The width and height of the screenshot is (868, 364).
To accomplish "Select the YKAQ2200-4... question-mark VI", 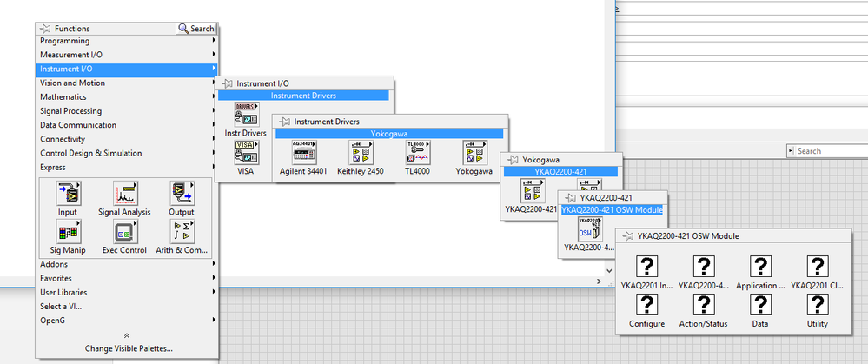I will pos(704,267).
